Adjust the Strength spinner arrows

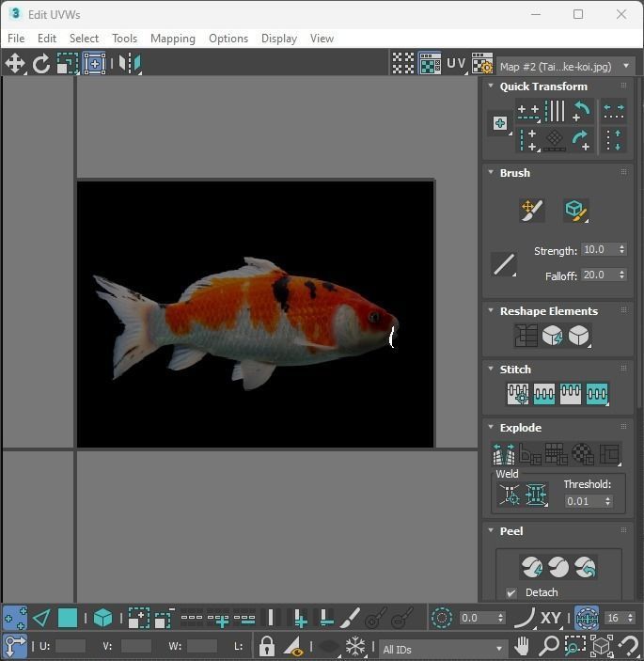click(622, 249)
